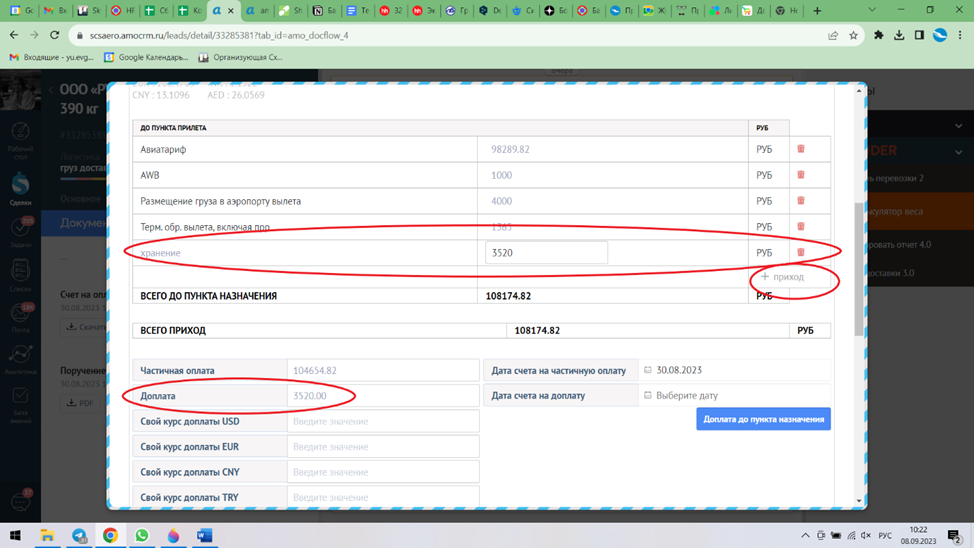
Task: Open date picker for 'Дата счета на доплату'
Action: pyautogui.click(x=687, y=396)
